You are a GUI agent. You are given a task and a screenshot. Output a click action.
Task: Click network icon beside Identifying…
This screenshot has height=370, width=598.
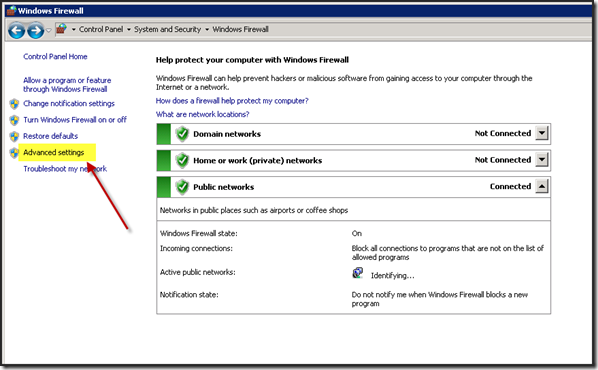point(358,273)
